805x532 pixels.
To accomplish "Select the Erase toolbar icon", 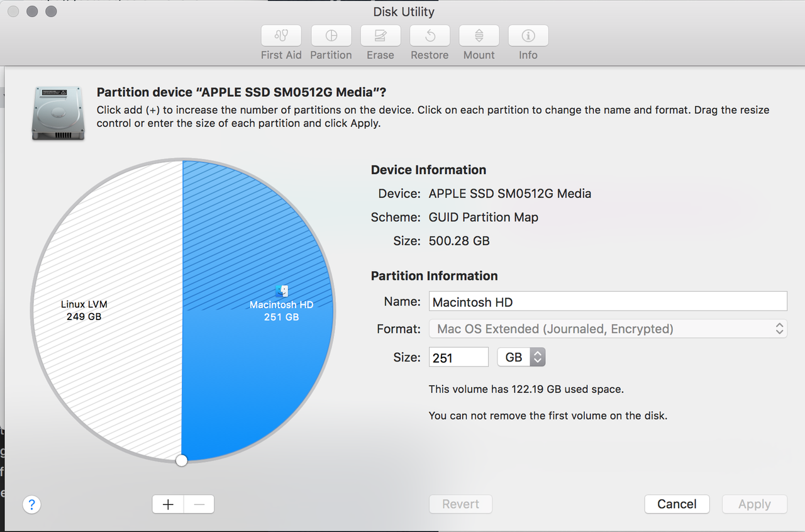I will [x=380, y=36].
